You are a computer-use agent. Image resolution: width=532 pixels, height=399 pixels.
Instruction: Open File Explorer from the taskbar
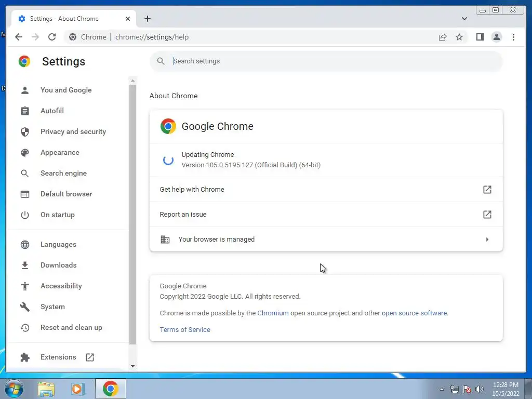tap(46, 389)
